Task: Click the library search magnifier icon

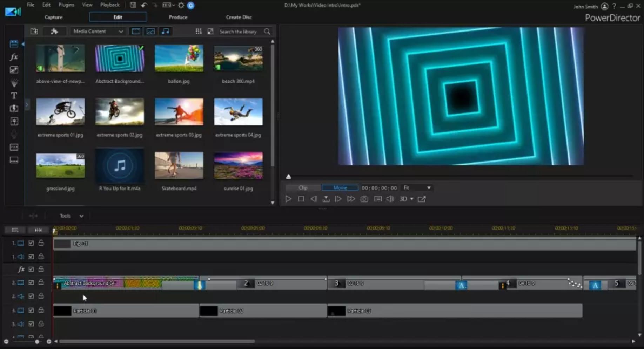Action: 267,32
